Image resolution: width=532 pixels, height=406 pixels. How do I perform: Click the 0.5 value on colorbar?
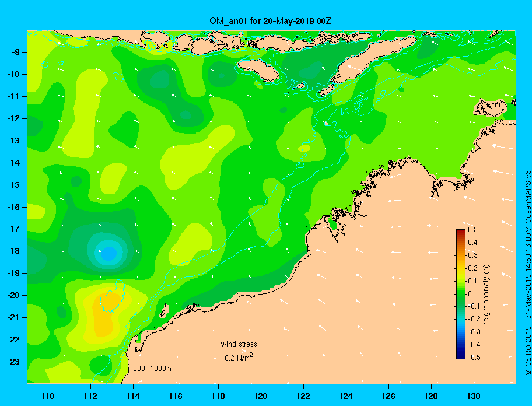tap(473, 230)
